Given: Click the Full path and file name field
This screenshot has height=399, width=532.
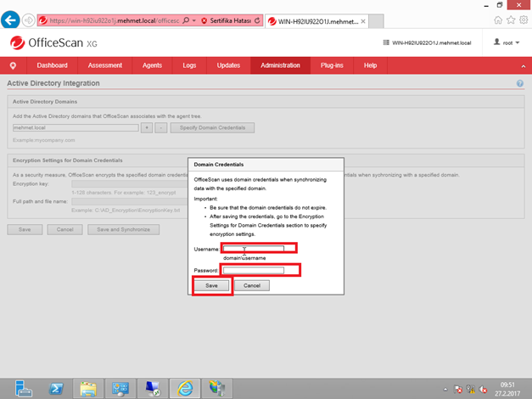Looking at the screenshot, I should (x=129, y=201).
